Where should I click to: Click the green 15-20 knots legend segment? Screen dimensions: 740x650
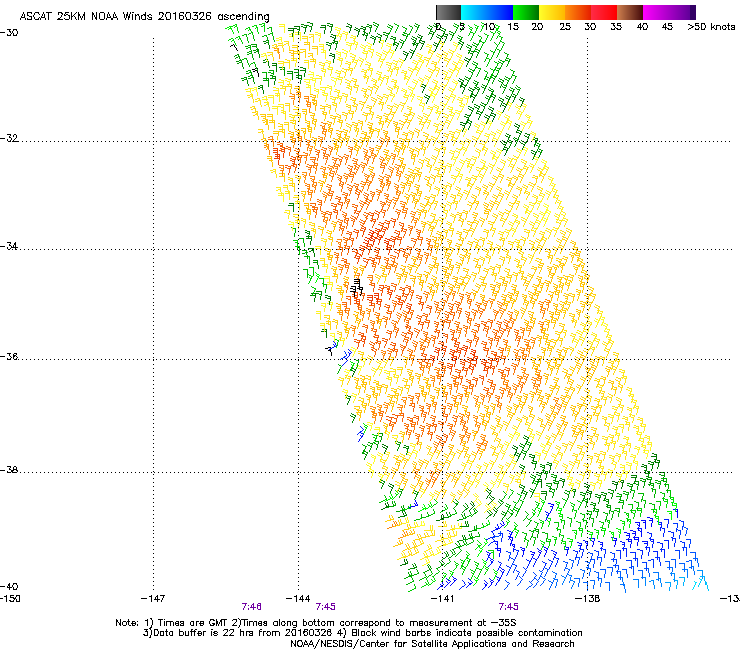coord(526,12)
